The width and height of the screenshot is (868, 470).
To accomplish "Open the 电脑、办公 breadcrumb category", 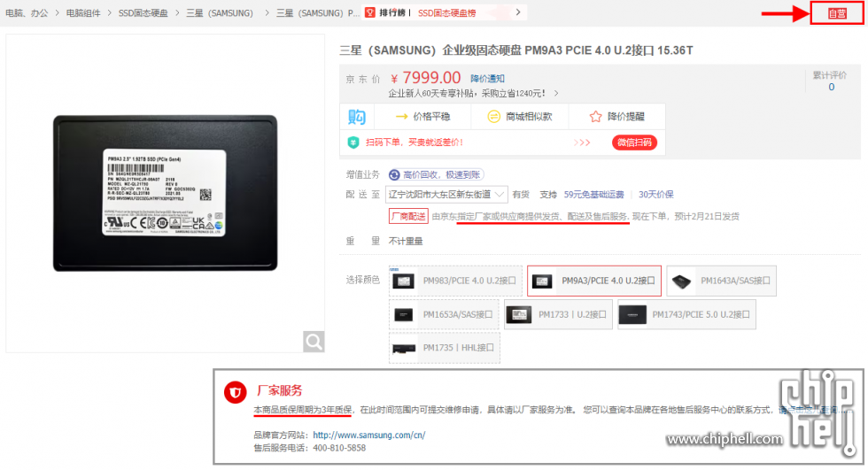I will click(27, 12).
